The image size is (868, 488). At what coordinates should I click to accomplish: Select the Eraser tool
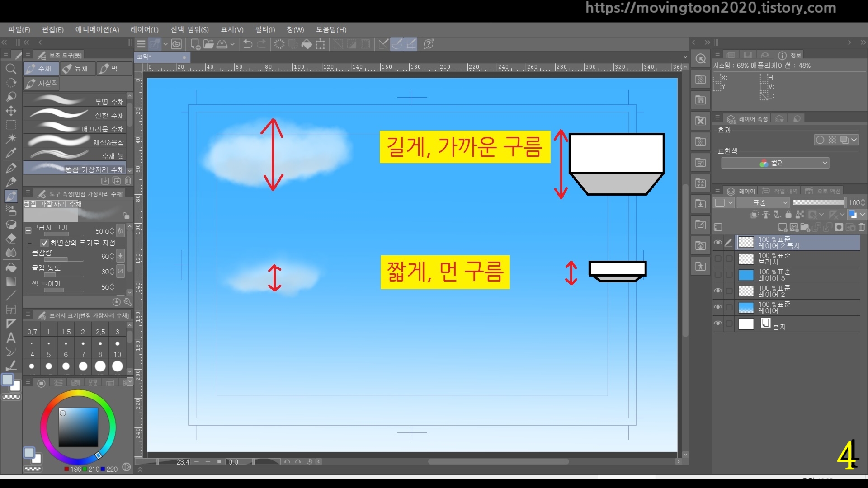[11, 239]
